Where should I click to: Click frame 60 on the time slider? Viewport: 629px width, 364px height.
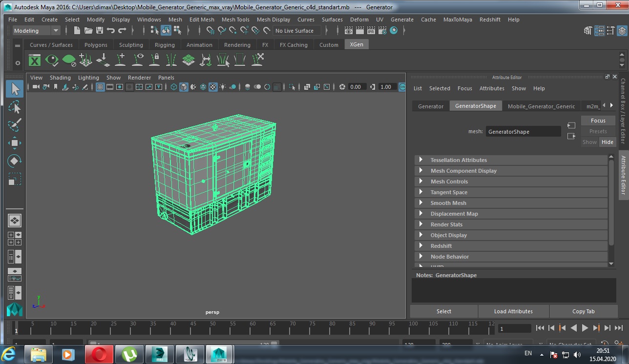(x=252, y=327)
